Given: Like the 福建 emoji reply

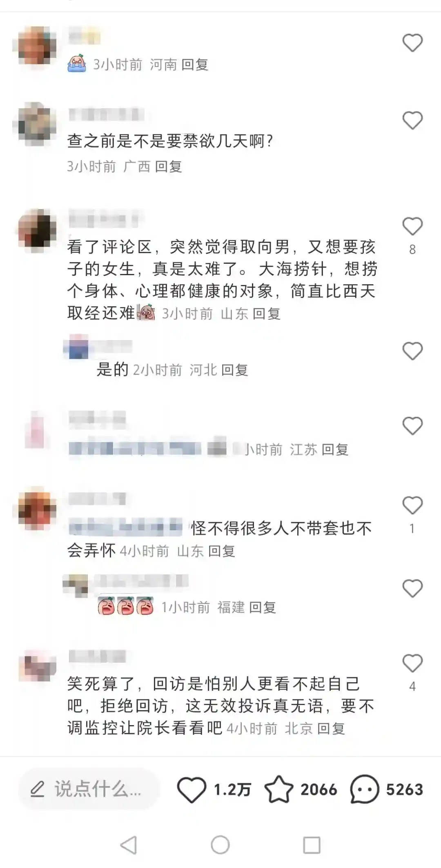Looking at the screenshot, I should point(412,588).
